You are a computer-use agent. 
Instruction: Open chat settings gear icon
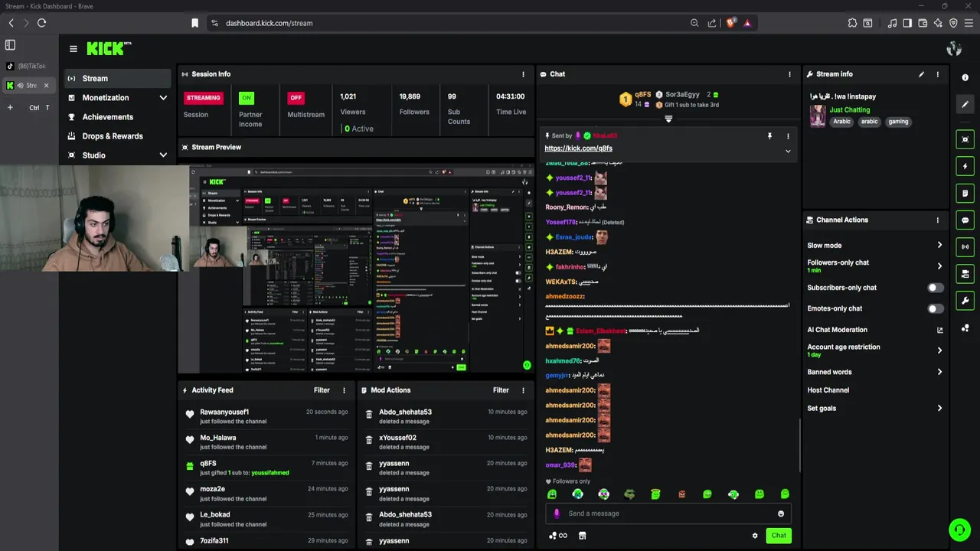point(755,536)
